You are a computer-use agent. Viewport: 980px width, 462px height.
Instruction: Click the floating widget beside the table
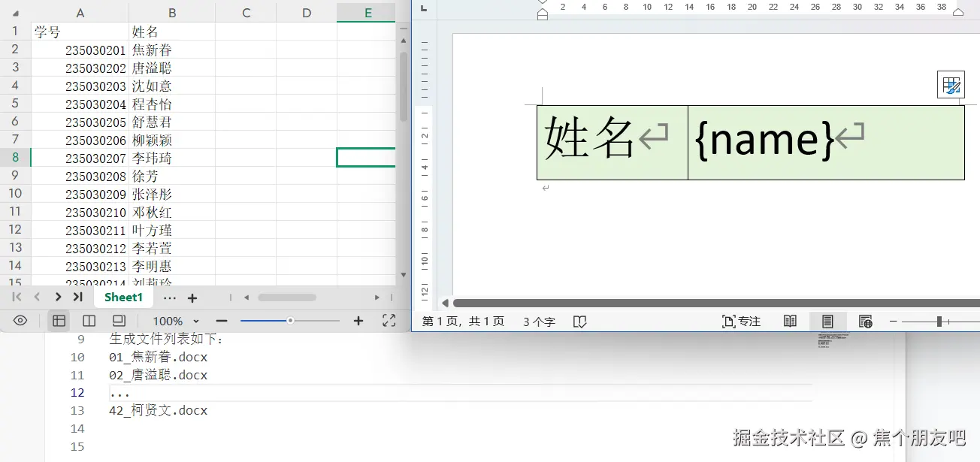(x=951, y=84)
